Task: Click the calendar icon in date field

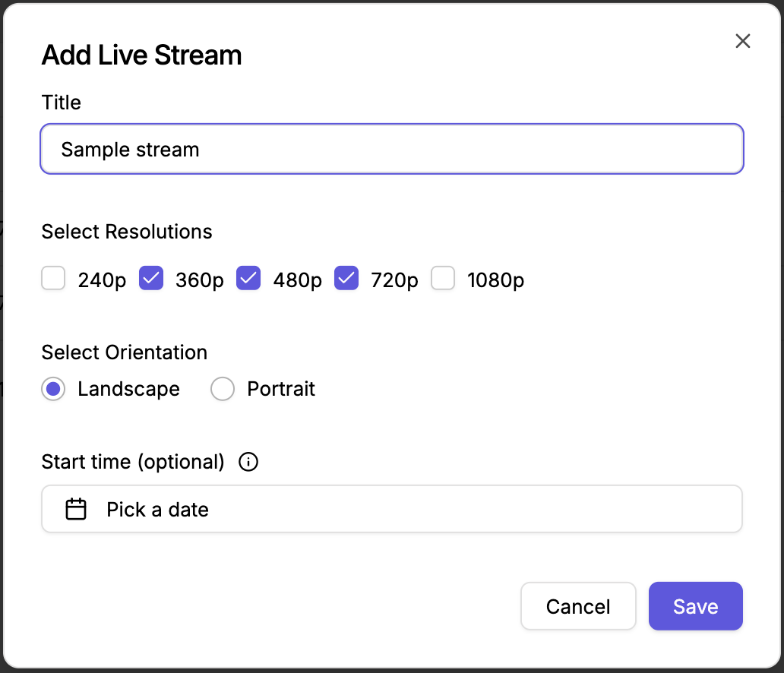Action: click(76, 509)
